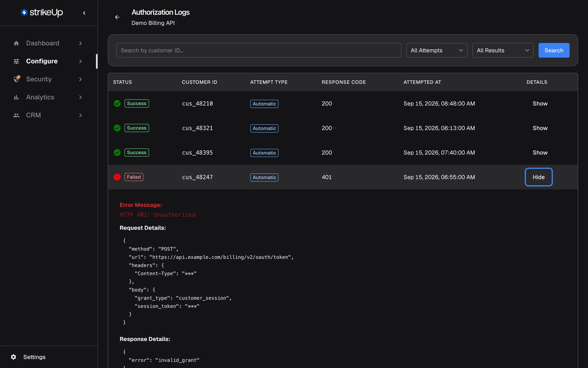Click the Dashboard home icon
The height and width of the screenshot is (368, 588).
pyautogui.click(x=16, y=43)
